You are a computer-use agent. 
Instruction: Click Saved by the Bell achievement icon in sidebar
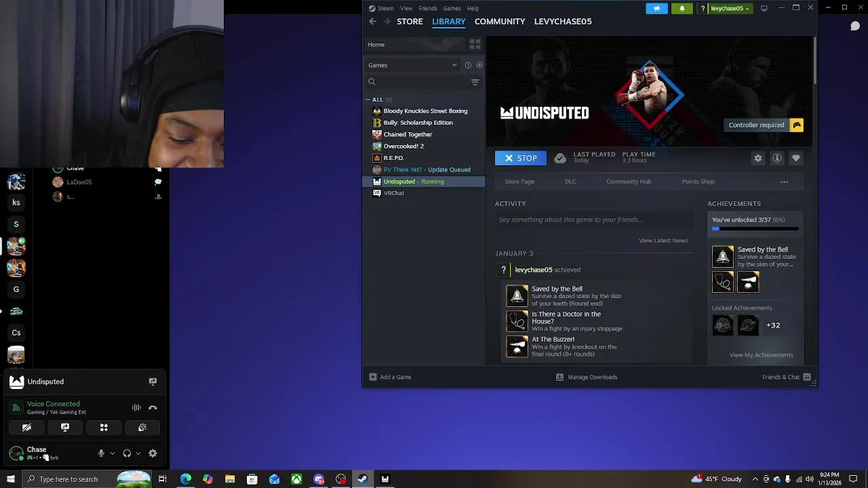[723, 256]
